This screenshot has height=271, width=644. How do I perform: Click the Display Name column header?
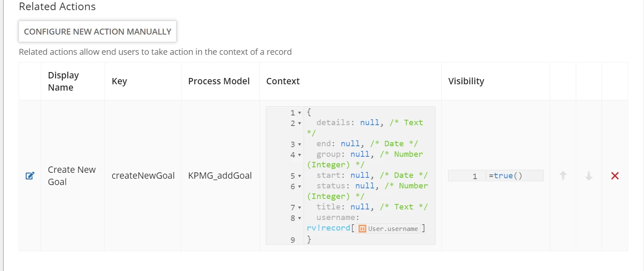pos(63,81)
